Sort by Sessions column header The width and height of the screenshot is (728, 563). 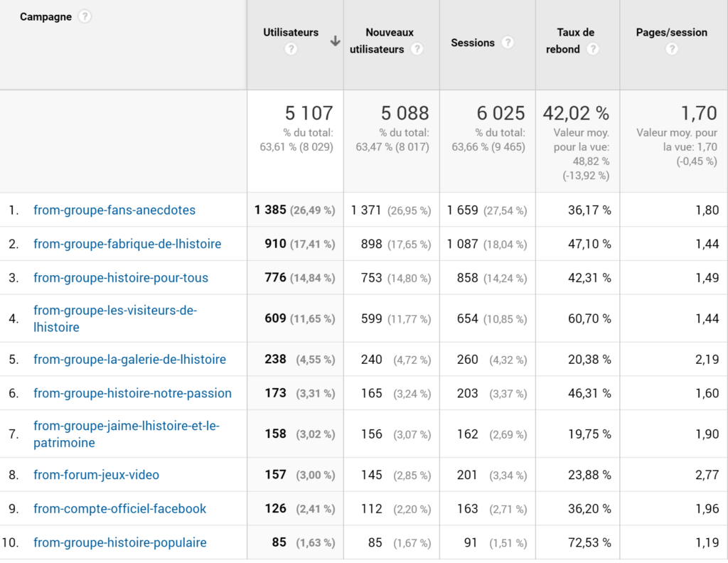473,43
